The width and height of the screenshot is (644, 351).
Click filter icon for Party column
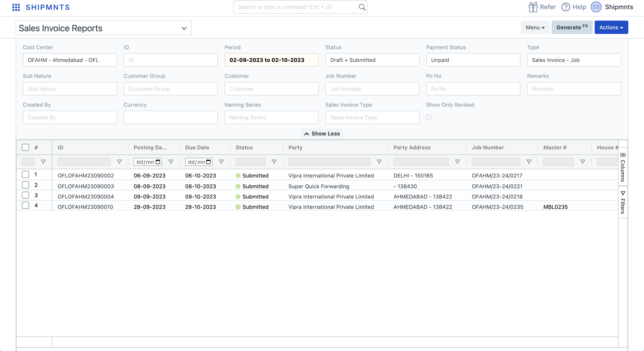[x=379, y=162]
